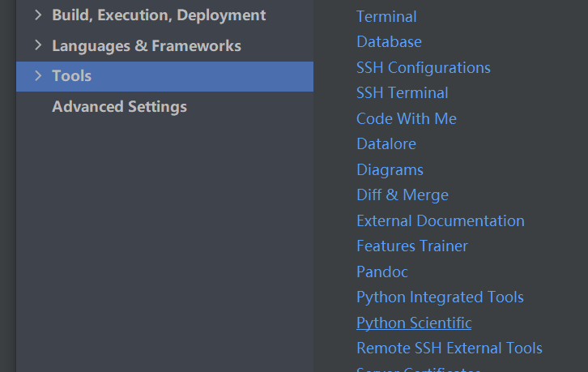Image resolution: width=588 pixels, height=372 pixels.
Task: Open the SSH Terminal link
Action: point(402,92)
